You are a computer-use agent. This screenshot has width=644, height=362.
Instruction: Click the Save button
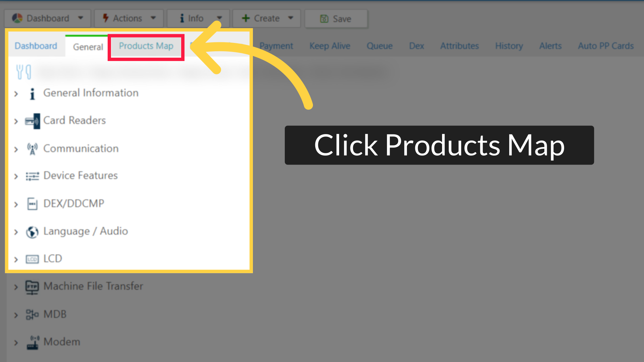click(x=336, y=19)
